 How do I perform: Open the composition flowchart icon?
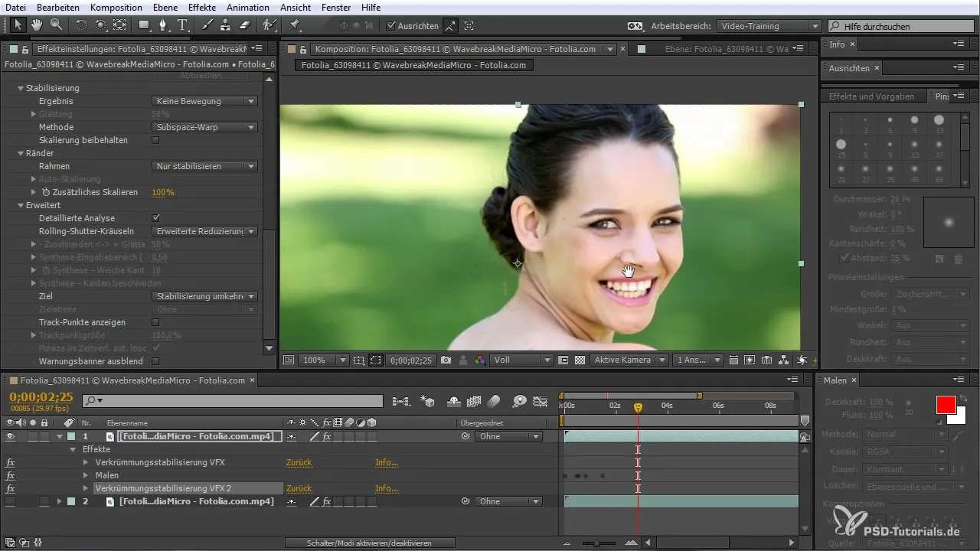784,360
